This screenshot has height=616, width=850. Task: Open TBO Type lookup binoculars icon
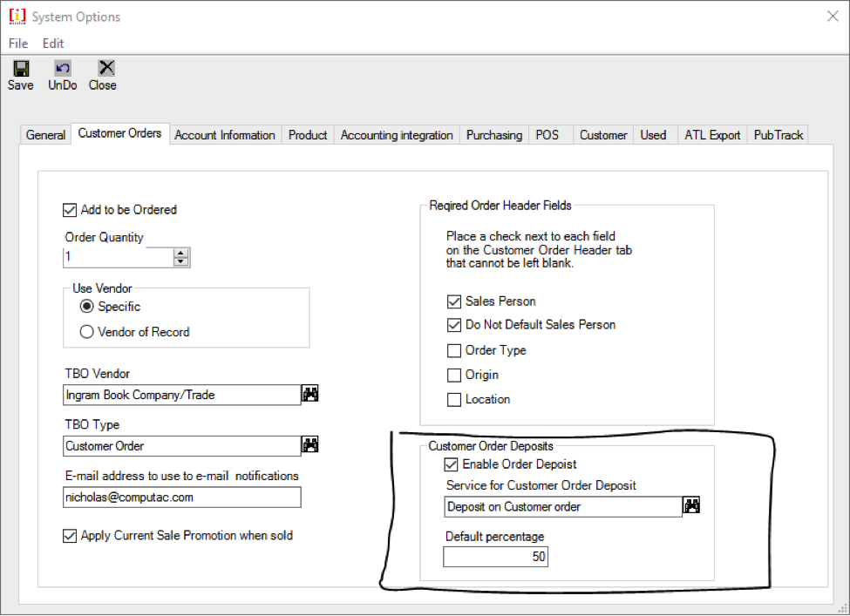(310, 445)
